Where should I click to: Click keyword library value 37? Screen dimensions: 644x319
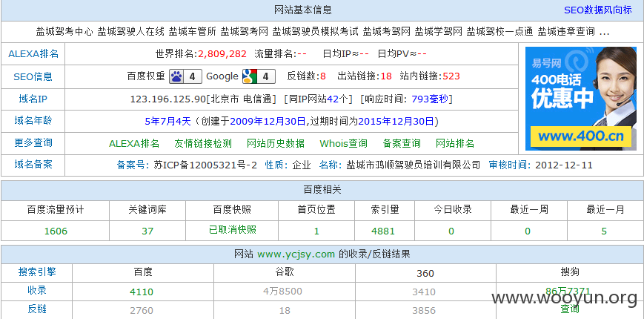147,231
